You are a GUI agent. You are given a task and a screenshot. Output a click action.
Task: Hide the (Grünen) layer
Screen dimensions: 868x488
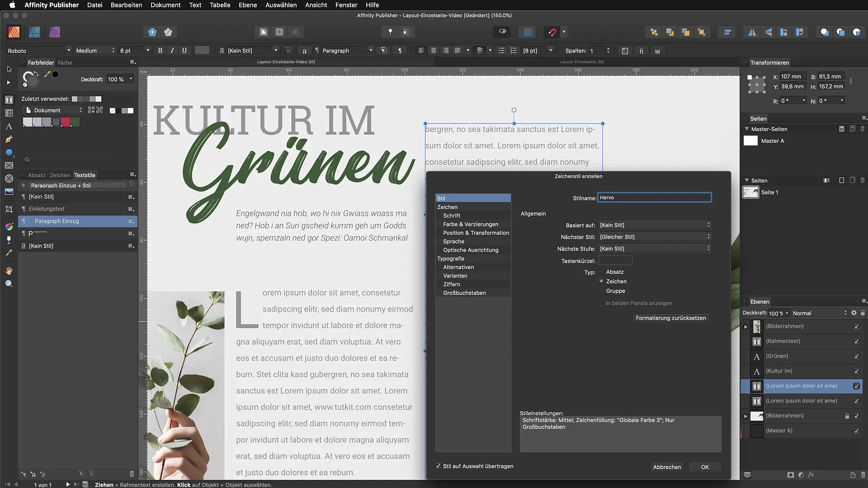856,357
